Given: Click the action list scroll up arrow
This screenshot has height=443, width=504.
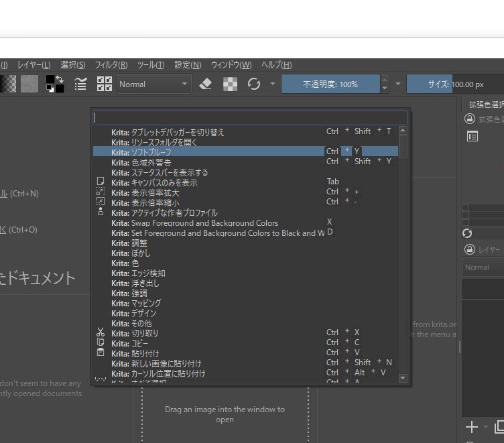Looking at the screenshot, I should pyautogui.click(x=403, y=130).
